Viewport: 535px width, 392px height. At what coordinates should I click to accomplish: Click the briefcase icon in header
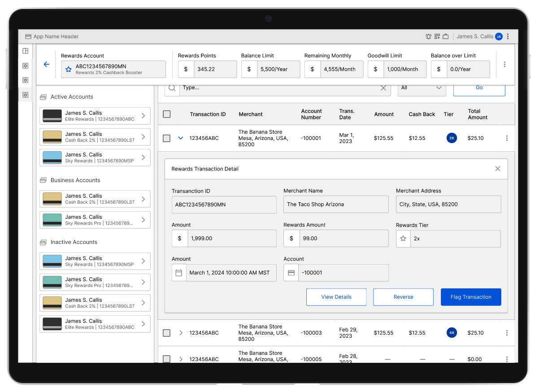point(446,37)
